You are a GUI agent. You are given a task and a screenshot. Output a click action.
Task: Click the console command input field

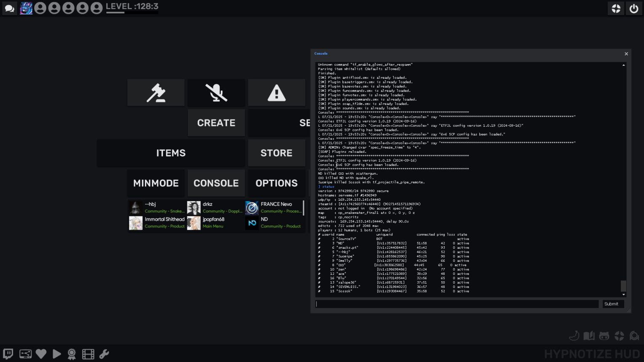[x=457, y=304]
